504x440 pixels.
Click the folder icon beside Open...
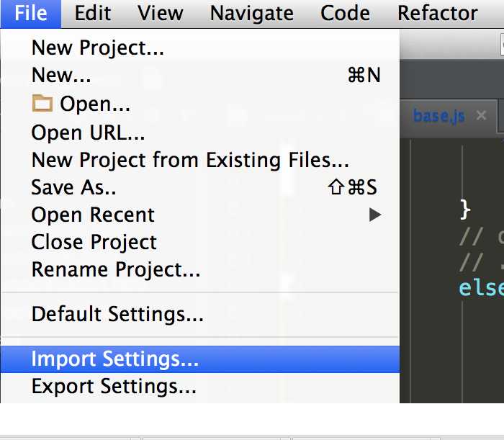[42, 104]
